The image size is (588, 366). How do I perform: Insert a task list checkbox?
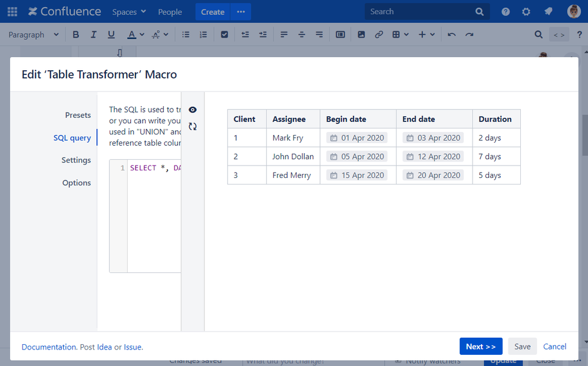click(x=224, y=35)
